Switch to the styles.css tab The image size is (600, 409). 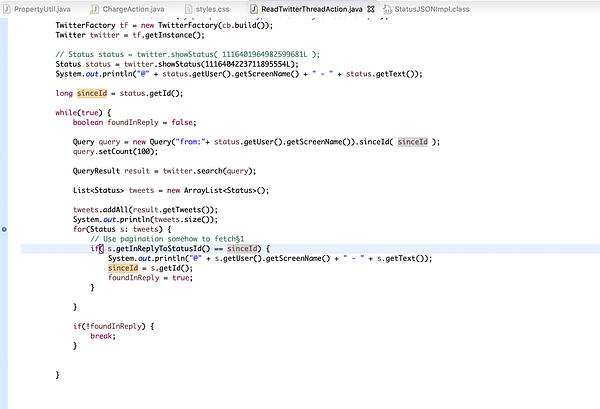coord(212,9)
